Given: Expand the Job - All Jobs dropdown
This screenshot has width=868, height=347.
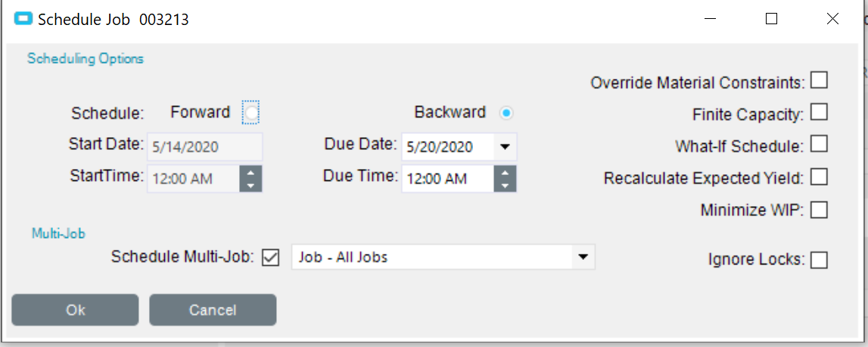Looking at the screenshot, I should [583, 257].
